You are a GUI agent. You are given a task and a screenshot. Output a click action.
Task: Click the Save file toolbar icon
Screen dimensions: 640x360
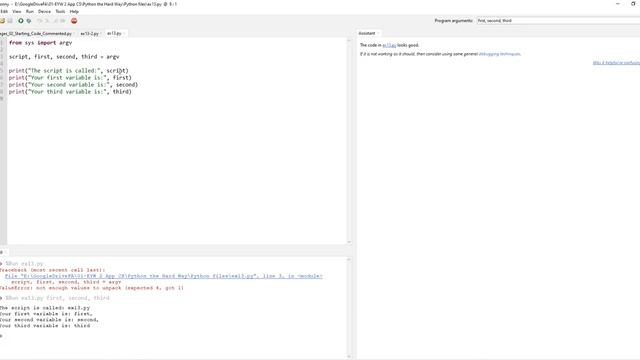(10, 21)
